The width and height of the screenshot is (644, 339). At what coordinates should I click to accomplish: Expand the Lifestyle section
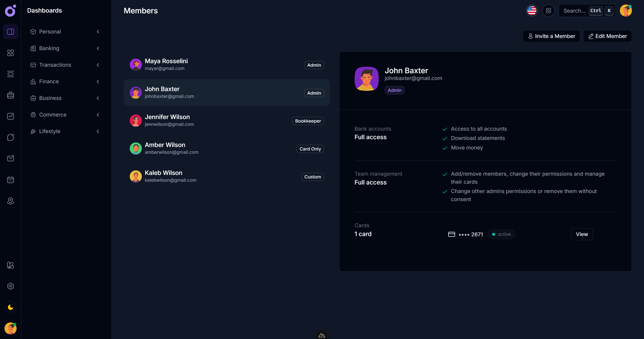click(x=98, y=131)
